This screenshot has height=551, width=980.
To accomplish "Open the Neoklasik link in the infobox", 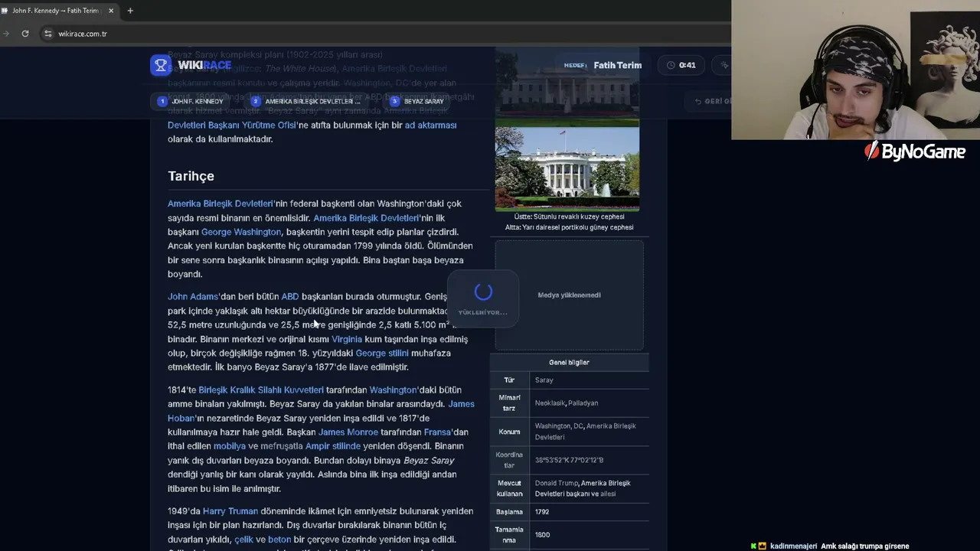I will [x=550, y=403].
